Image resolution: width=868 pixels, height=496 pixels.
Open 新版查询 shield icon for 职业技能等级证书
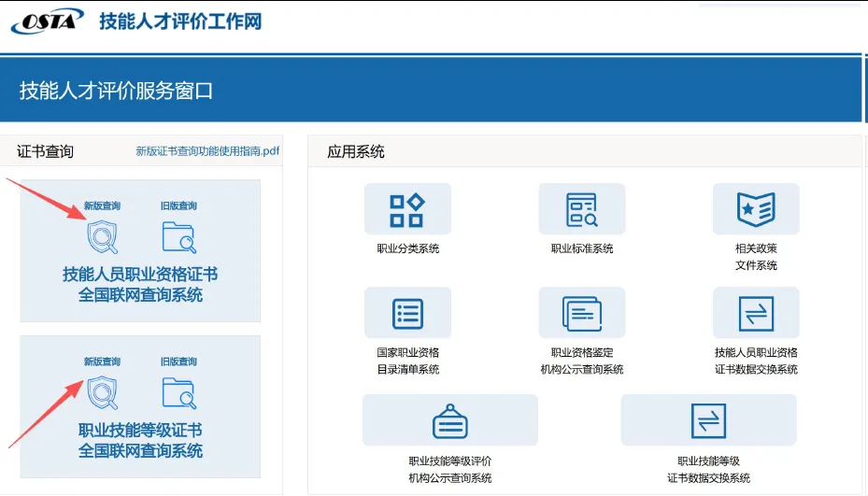point(103,392)
